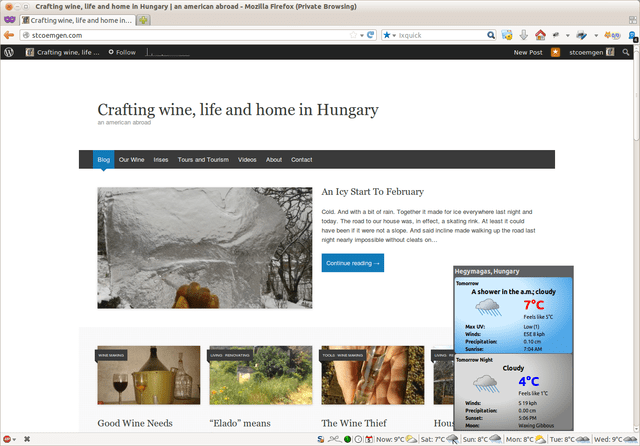Reload the page using the refresh icon
The height and width of the screenshot is (446, 640).
coord(371,35)
